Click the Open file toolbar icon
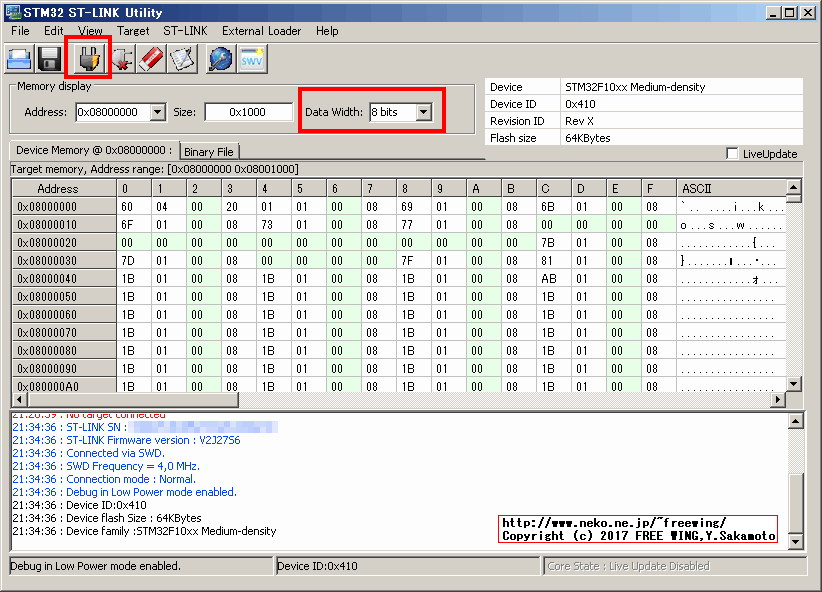 click(20, 59)
